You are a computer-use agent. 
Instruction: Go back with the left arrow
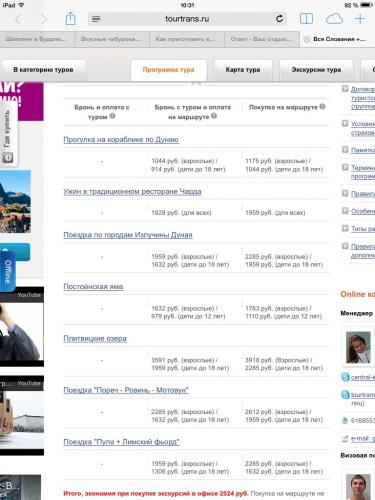(19, 19)
